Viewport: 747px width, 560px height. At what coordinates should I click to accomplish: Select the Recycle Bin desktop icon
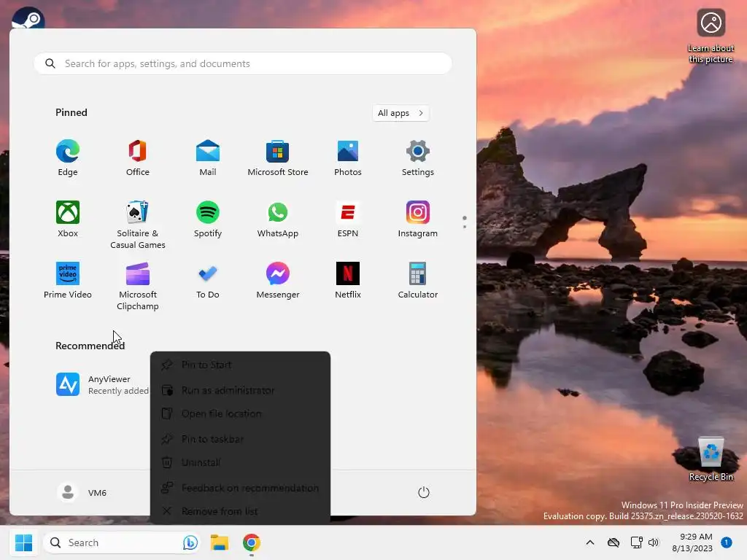[x=711, y=459]
